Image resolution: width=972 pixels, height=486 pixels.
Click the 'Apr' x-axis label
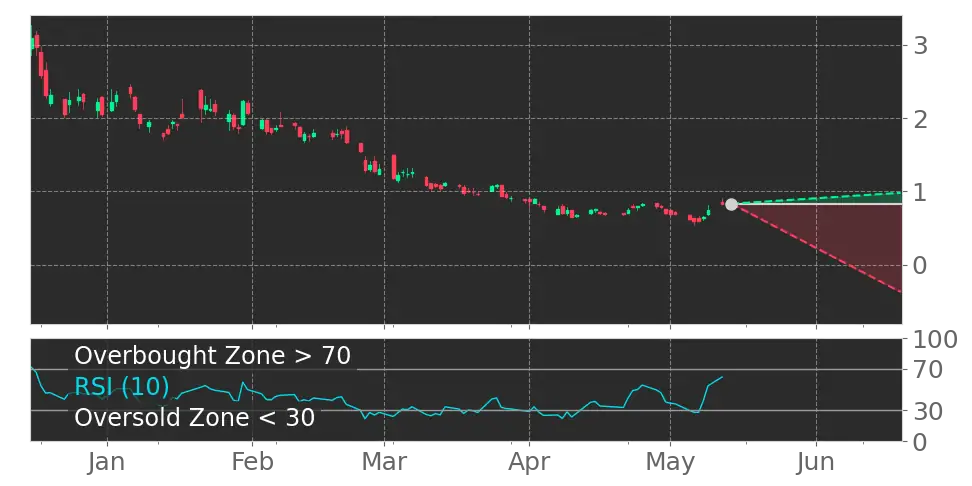(x=529, y=462)
